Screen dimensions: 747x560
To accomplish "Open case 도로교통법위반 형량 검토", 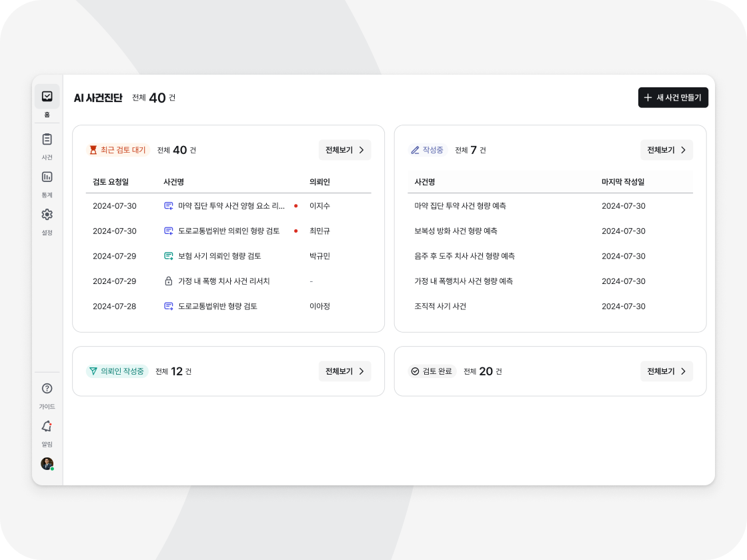I will [x=217, y=306].
